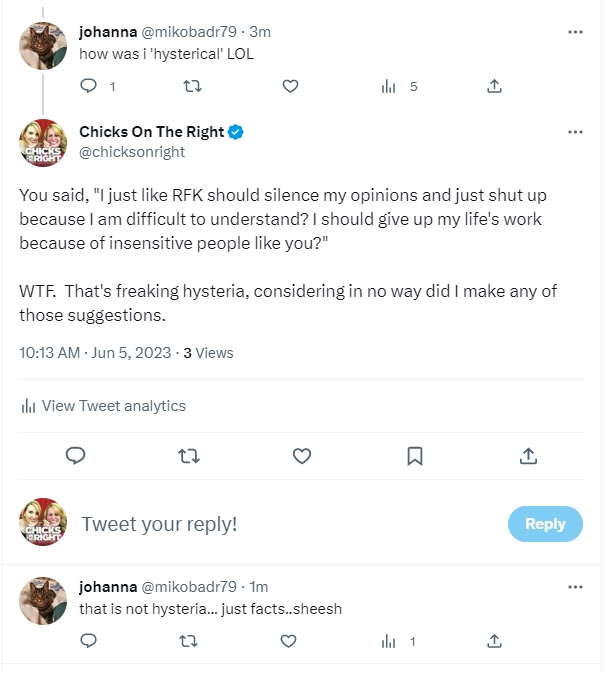Open more options for johanna's top tweet

coord(575,32)
